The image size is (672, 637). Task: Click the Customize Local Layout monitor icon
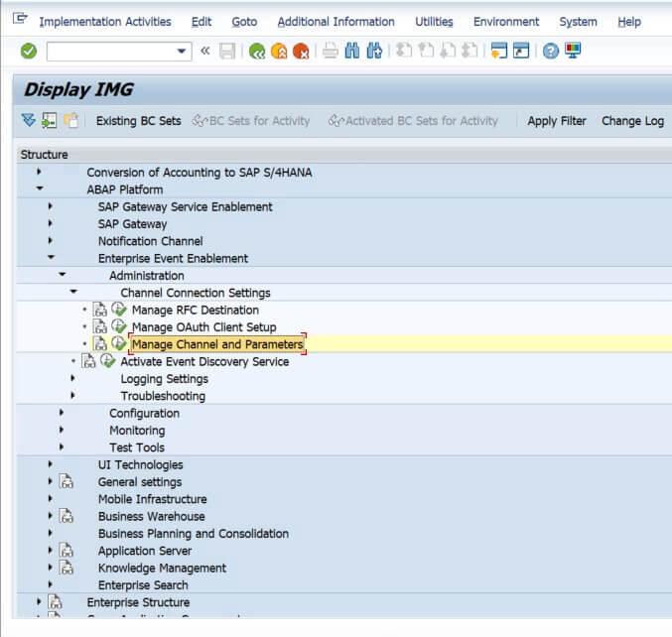(x=573, y=51)
